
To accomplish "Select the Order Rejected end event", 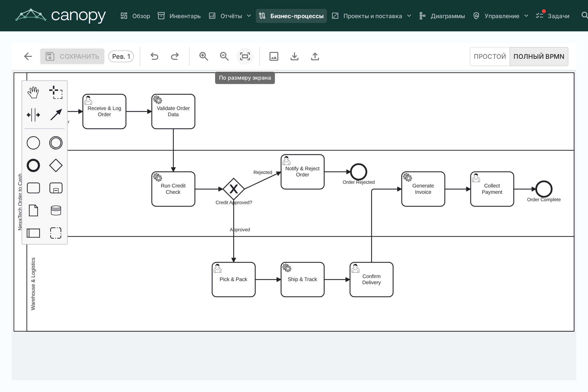I will 358,172.
